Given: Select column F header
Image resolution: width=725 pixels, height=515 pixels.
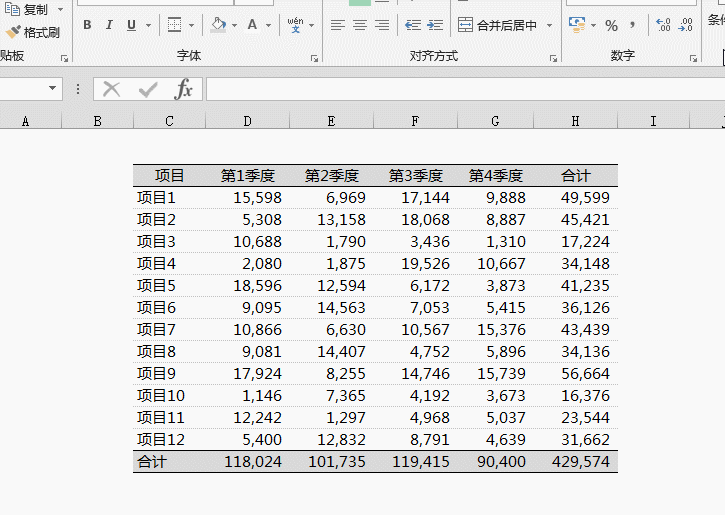Looking at the screenshot, I should click(x=415, y=121).
